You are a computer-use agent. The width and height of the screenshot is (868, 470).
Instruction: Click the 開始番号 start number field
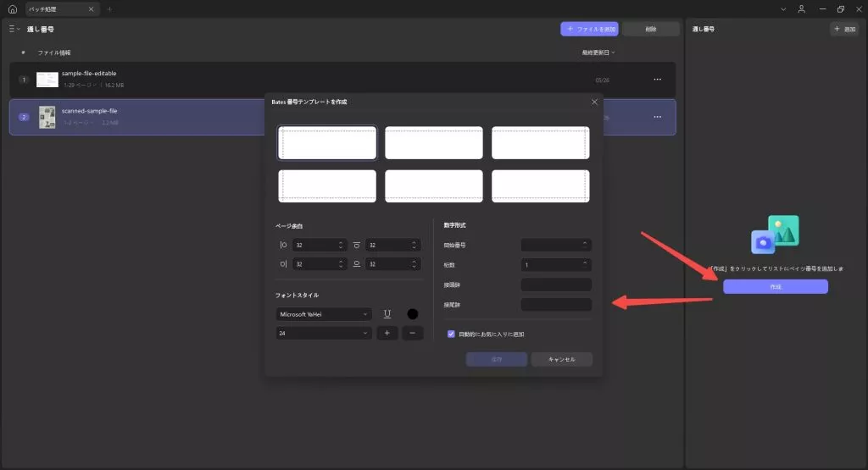[556, 245]
